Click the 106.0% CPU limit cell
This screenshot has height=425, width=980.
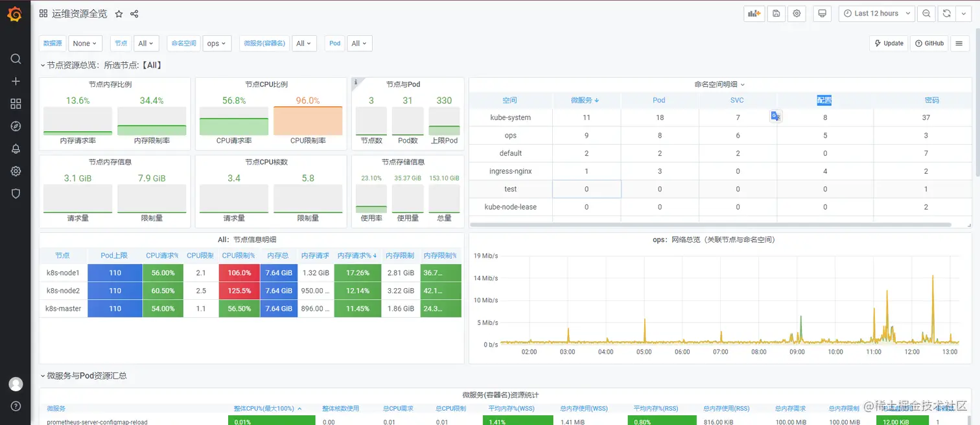(239, 273)
